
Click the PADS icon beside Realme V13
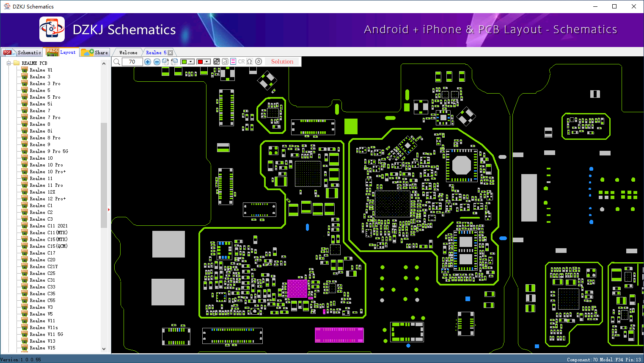click(x=25, y=341)
